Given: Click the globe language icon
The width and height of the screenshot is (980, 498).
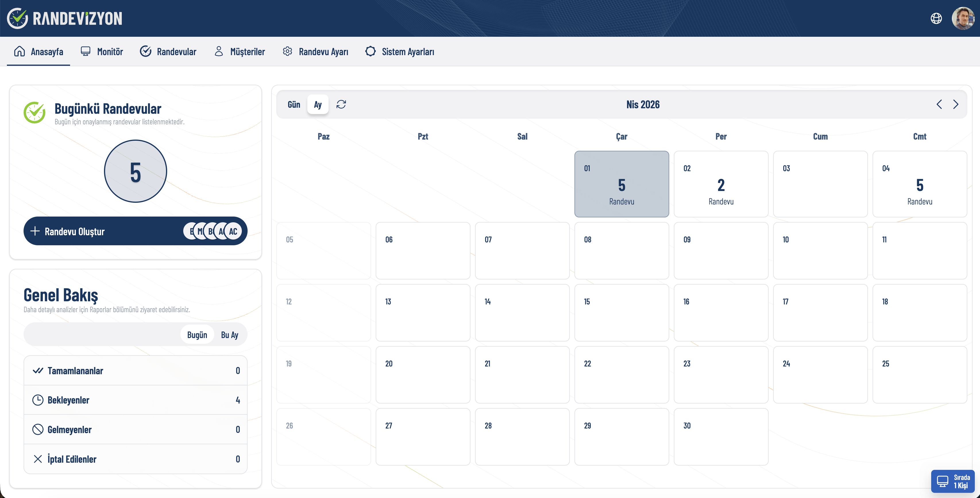Looking at the screenshot, I should pyautogui.click(x=936, y=18).
